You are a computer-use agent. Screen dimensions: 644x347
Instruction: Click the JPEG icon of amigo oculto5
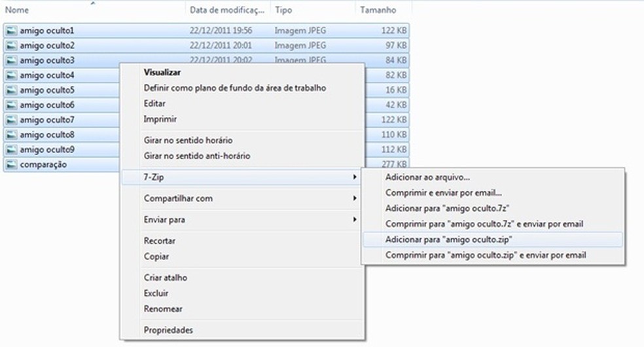coord(12,90)
